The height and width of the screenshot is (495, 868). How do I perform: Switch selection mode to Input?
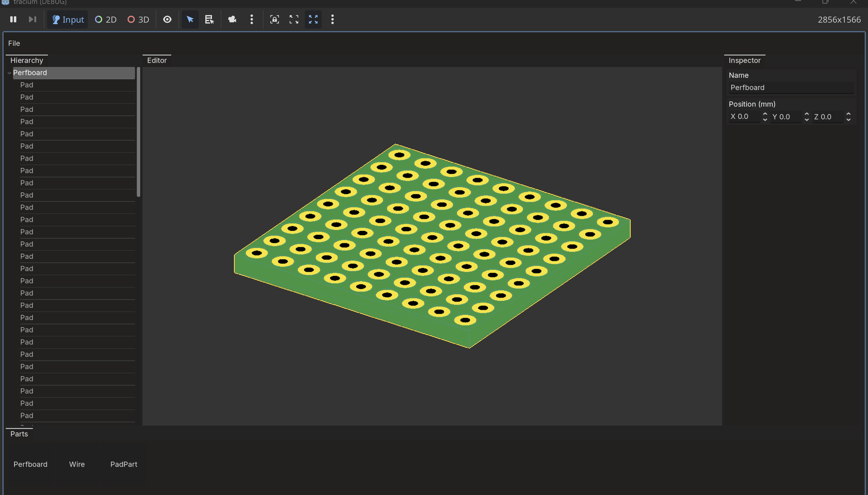coord(67,19)
